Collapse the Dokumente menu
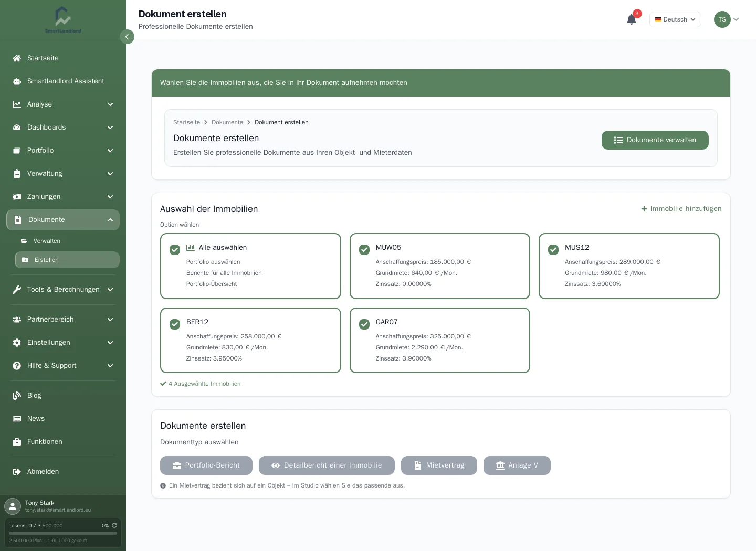This screenshot has width=756, height=551. pos(63,220)
